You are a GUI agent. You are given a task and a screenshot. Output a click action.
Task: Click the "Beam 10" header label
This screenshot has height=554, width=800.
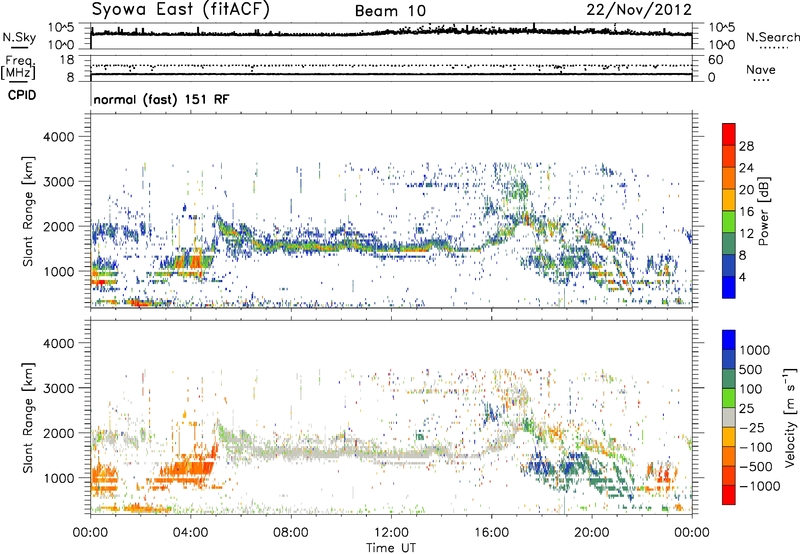point(390,11)
